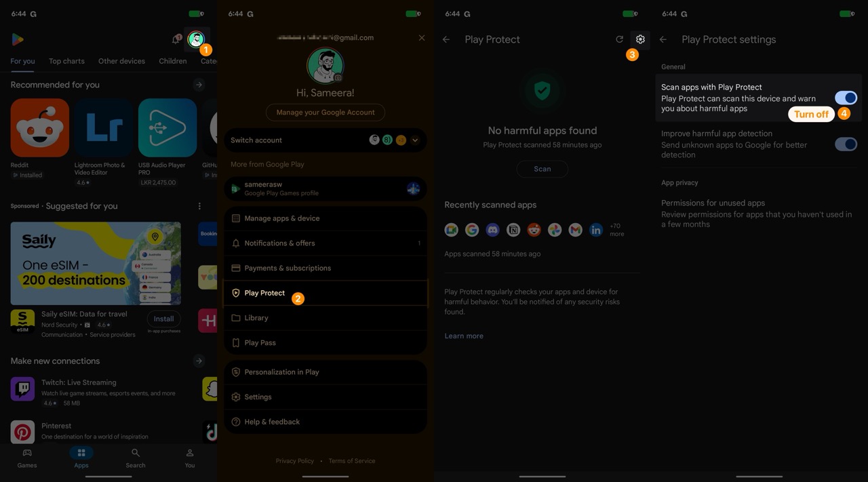
Task: Open the Privacy Policy link
Action: pos(295,461)
